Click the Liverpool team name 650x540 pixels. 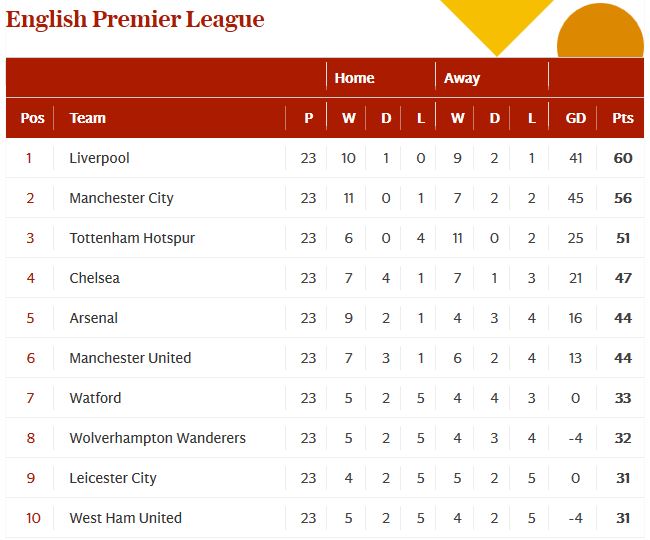click(x=99, y=158)
